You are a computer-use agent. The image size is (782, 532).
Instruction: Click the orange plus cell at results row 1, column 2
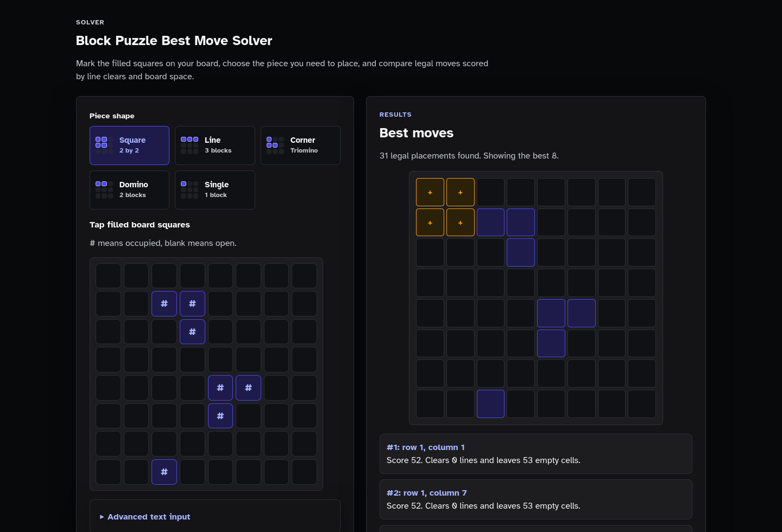point(461,192)
